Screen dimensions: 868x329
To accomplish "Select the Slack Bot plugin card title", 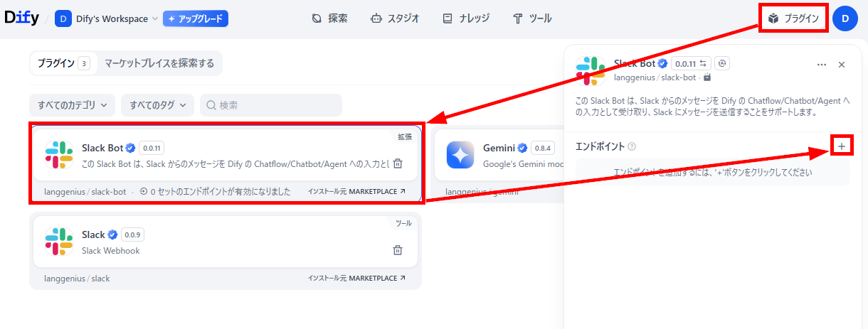I will [x=103, y=148].
